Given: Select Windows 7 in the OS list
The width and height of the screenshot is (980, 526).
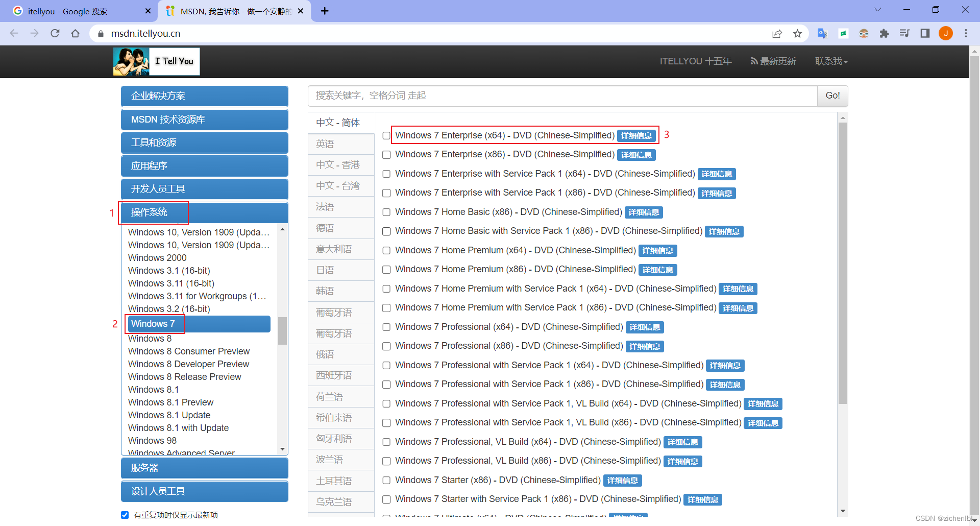Looking at the screenshot, I should click(199, 324).
